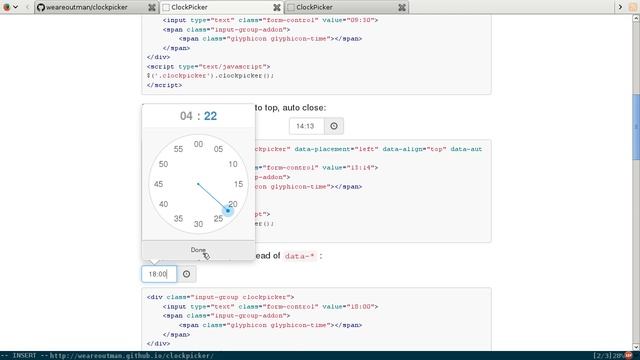The image size is (640, 360).
Task: Click scrollbar down arrow
Action: coord(636,347)
